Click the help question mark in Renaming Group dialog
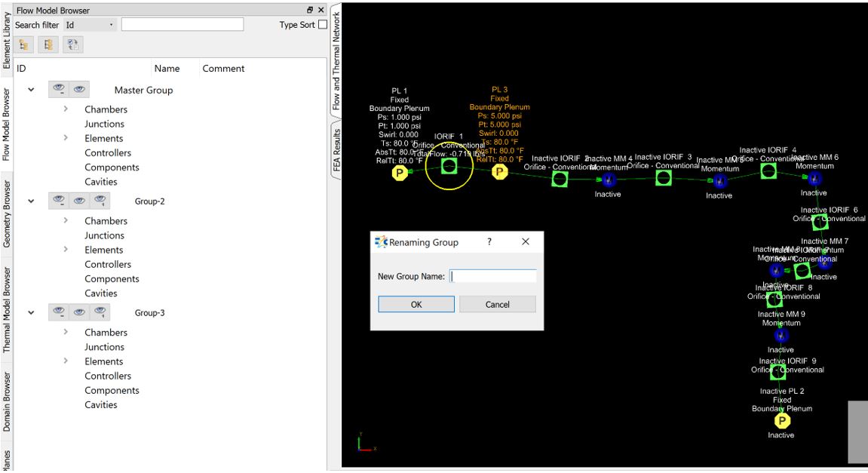The width and height of the screenshot is (868, 473). pyautogui.click(x=489, y=242)
